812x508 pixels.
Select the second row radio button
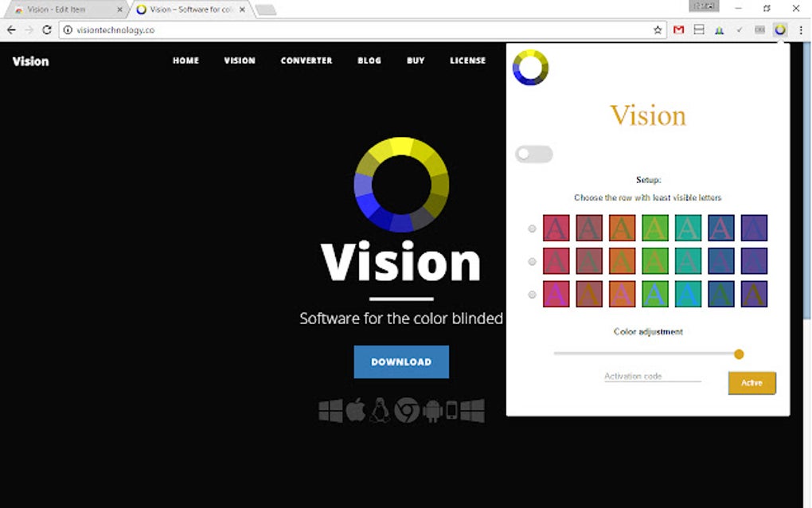[x=532, y=261]
